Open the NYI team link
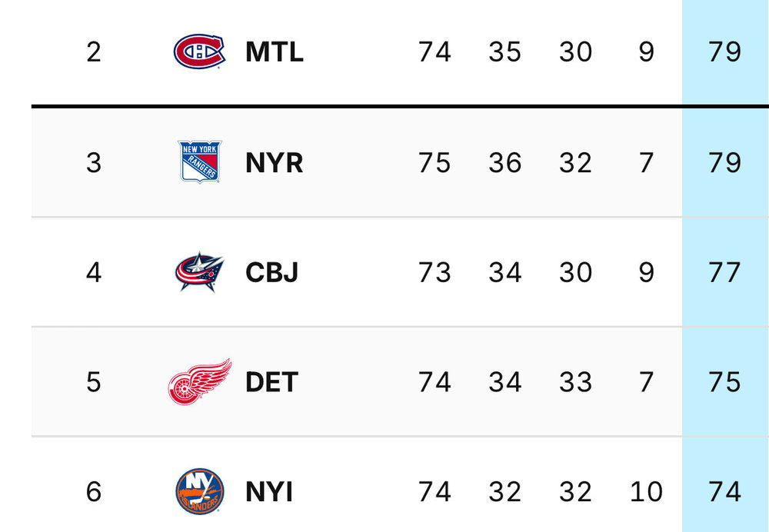 268,492
